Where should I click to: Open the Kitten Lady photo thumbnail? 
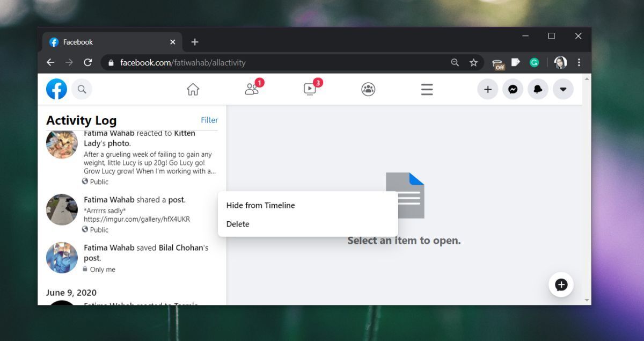(x=62, y=143)
